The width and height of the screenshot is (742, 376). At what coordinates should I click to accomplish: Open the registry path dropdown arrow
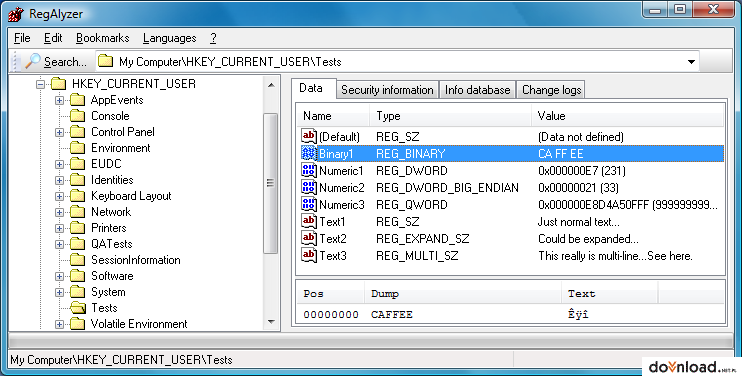pos(691,61)
